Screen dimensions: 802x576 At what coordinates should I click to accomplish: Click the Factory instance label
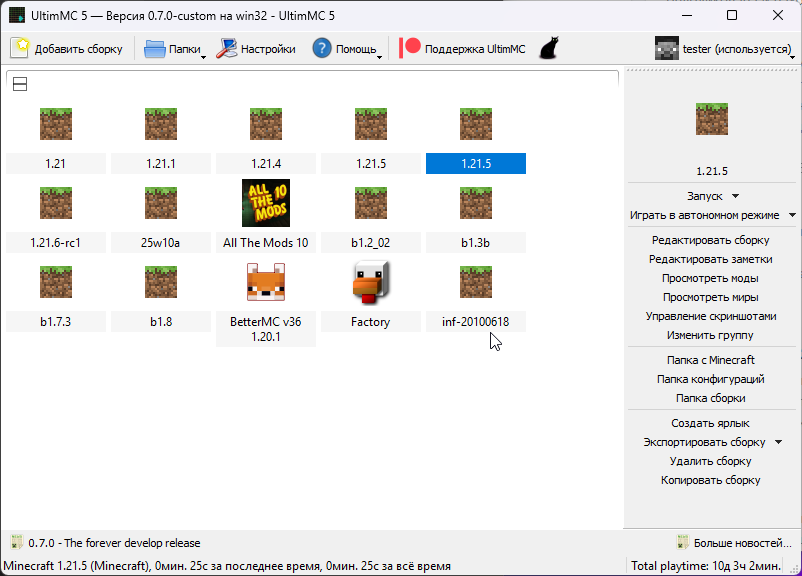click(x=371, y=322)
